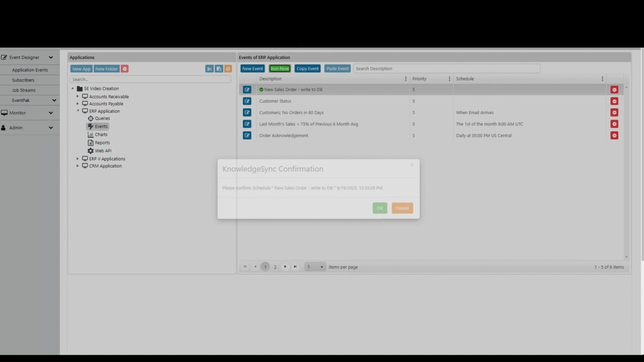Go to the last page of events
This screenshot has height=362, width=644.
(x=295, y=267)
